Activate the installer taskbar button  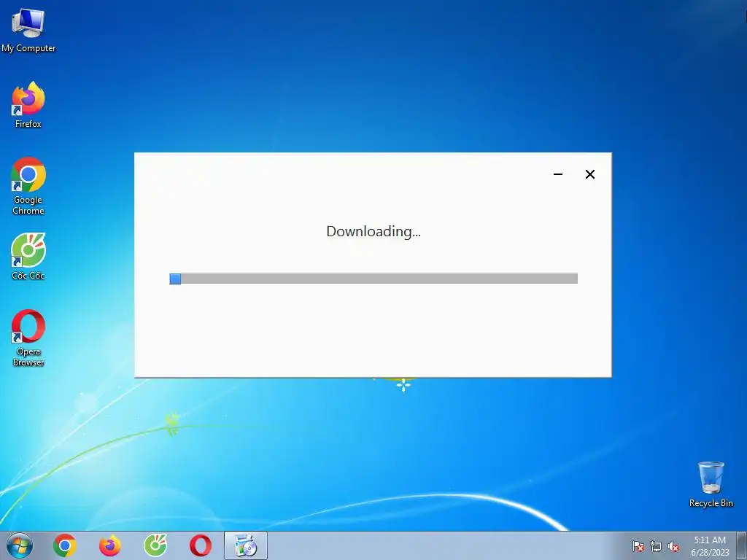246,545
